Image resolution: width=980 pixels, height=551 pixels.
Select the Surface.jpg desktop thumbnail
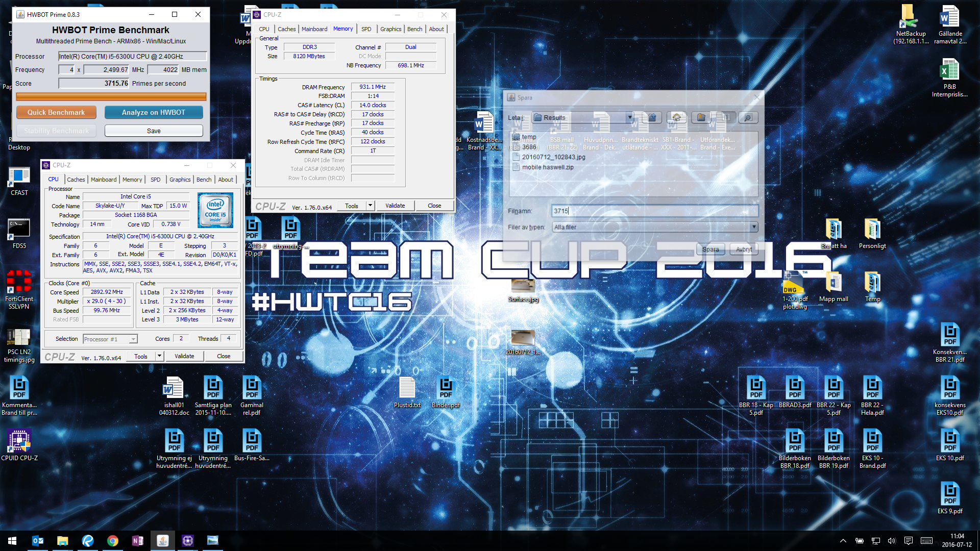pyautogui.click(x=523, y=291)
